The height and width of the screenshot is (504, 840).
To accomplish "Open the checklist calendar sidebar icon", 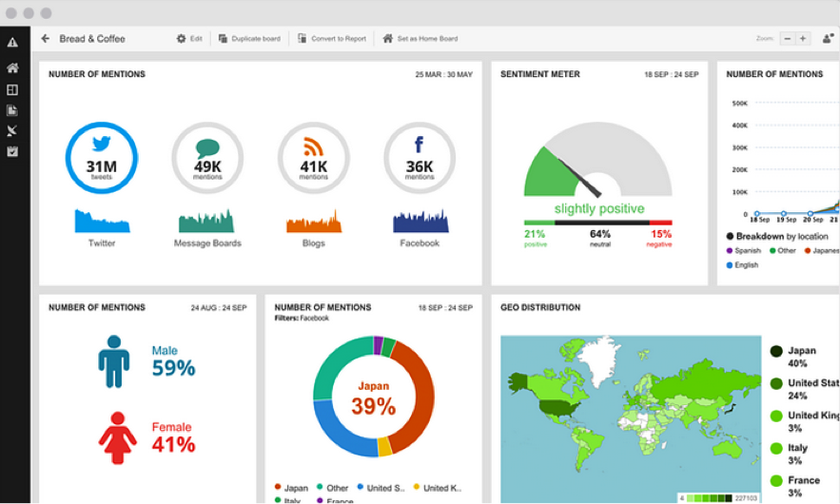I will pyautogui.click(x=12, y=151).
